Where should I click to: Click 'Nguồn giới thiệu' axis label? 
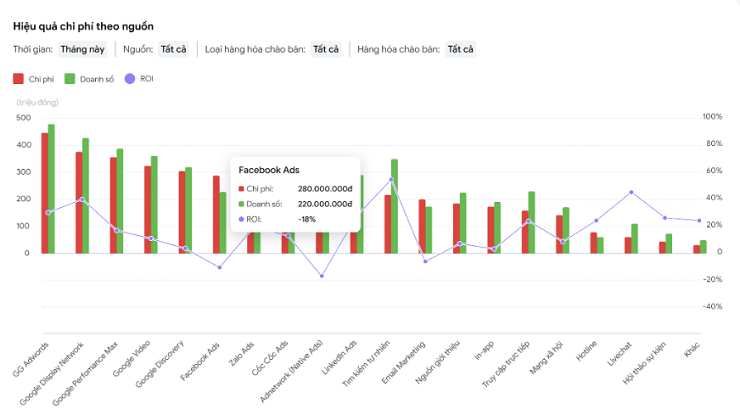click(x=437, y=362)
